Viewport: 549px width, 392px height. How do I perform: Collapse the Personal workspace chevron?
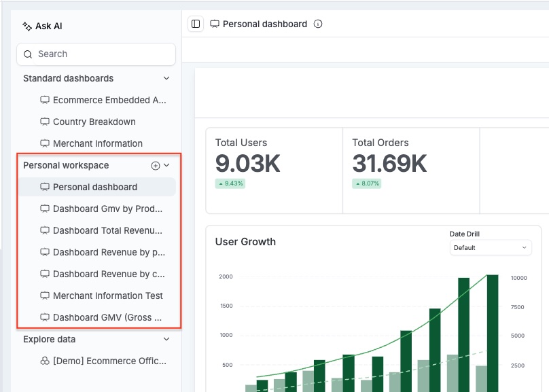pyautogui.click(x=166, y=165)
